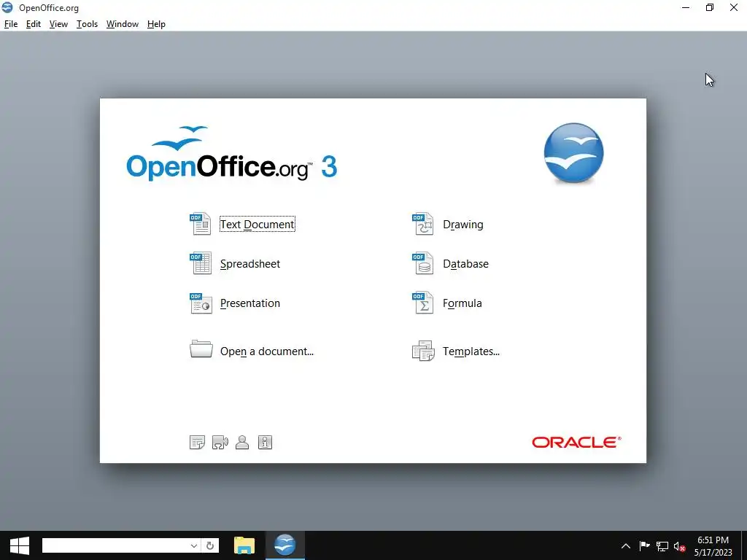
Task: Close the OpenOffice.org window
Action: tap(734, 7)
